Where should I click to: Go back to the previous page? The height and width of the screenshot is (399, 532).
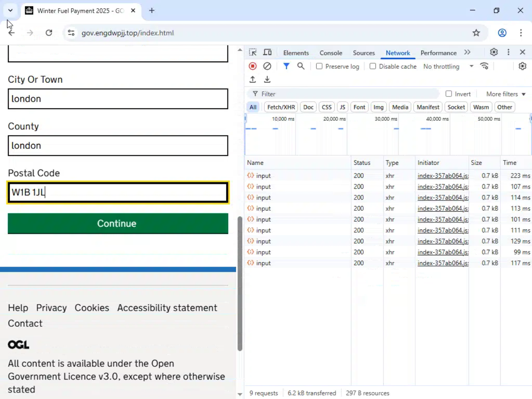coord(11,33)
